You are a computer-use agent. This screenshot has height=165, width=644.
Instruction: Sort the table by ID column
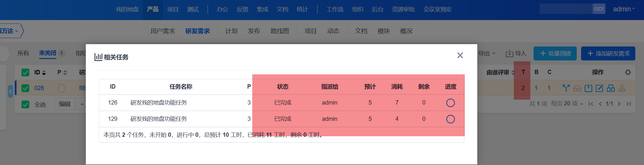(40, 72)
